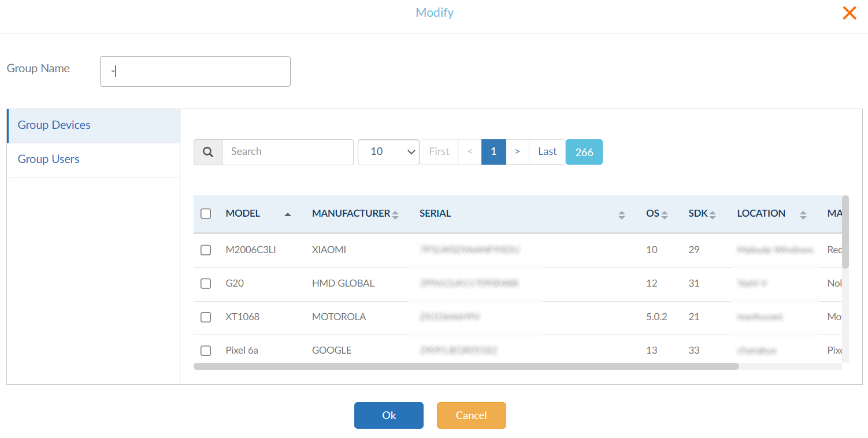Sort table by SDK sort icon
The height and width of the screenshot is (438, 868).
pyautogui.click(x=713, y=215)
